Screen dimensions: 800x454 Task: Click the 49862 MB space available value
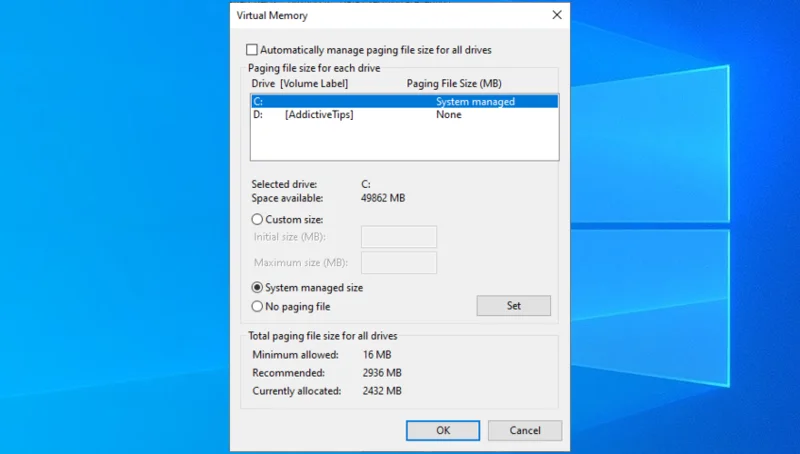383,198
